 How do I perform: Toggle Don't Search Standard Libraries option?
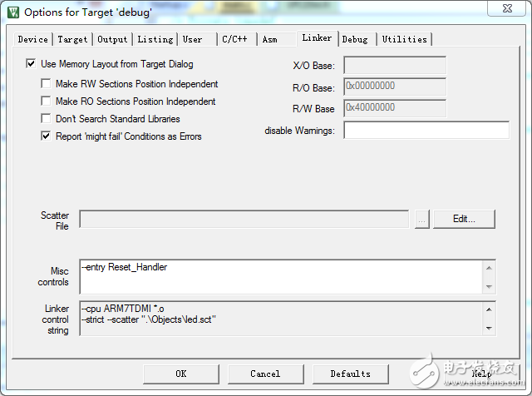47,119
